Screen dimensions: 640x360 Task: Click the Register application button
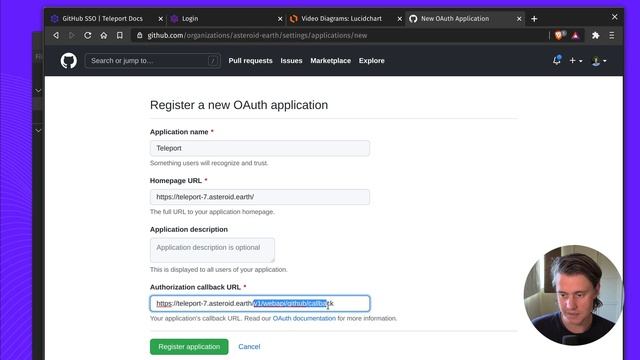pyautogui.click(x=189, y=347)
